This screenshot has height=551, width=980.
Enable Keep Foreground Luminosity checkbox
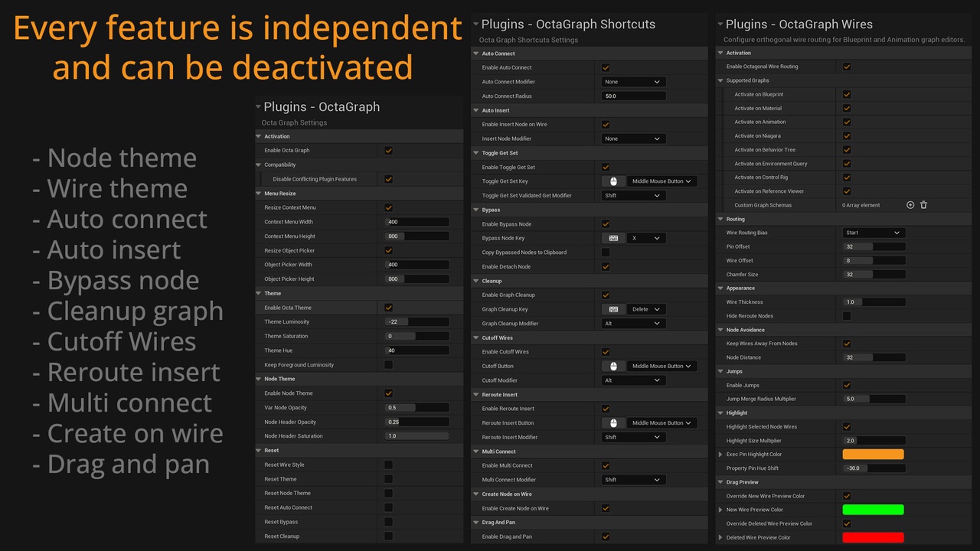(388, 365)
